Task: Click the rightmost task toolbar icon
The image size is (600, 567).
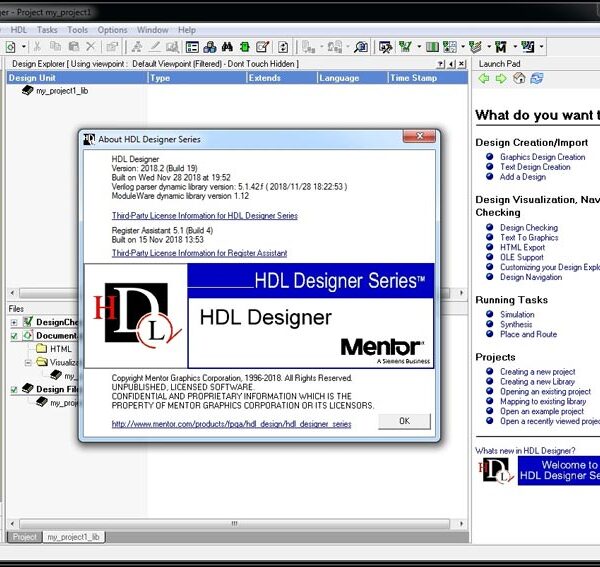Action: point(528,47)
